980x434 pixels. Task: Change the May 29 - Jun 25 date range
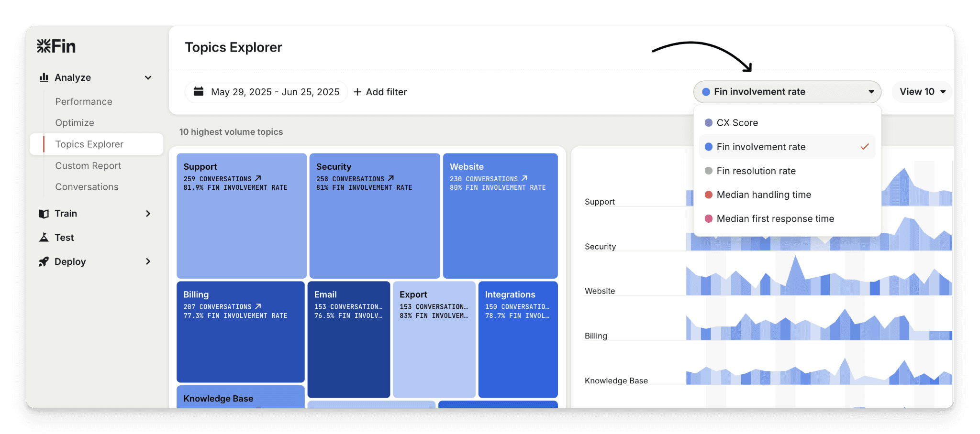(x=267, y=92)
